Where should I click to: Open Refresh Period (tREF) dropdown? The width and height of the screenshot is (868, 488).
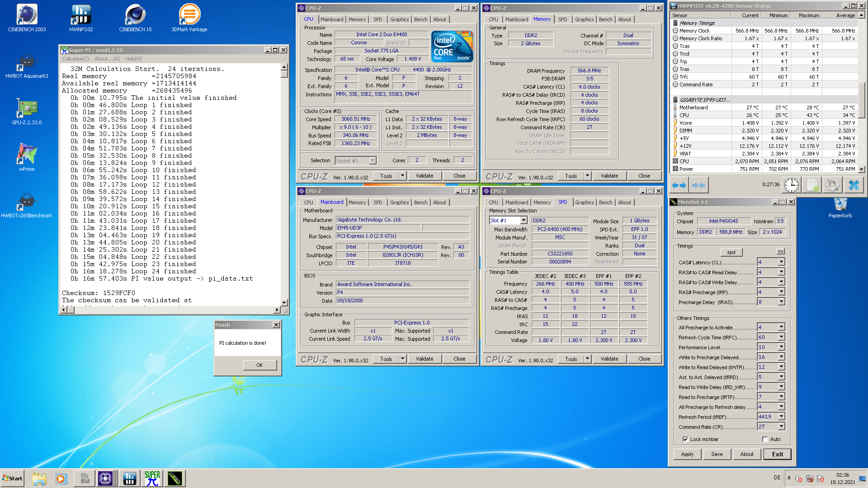[781, 417]
